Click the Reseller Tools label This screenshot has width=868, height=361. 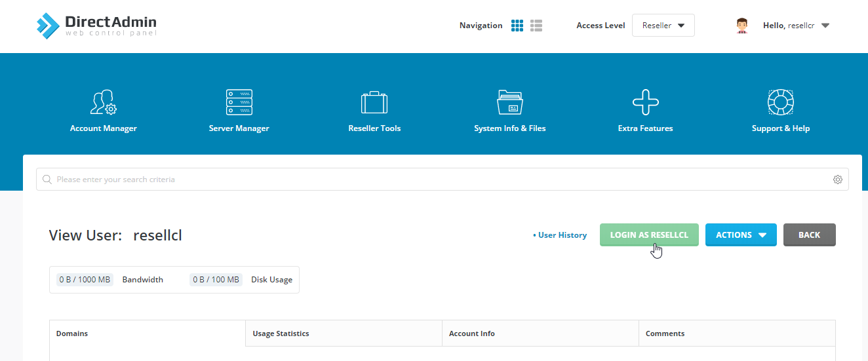(374, 128)
